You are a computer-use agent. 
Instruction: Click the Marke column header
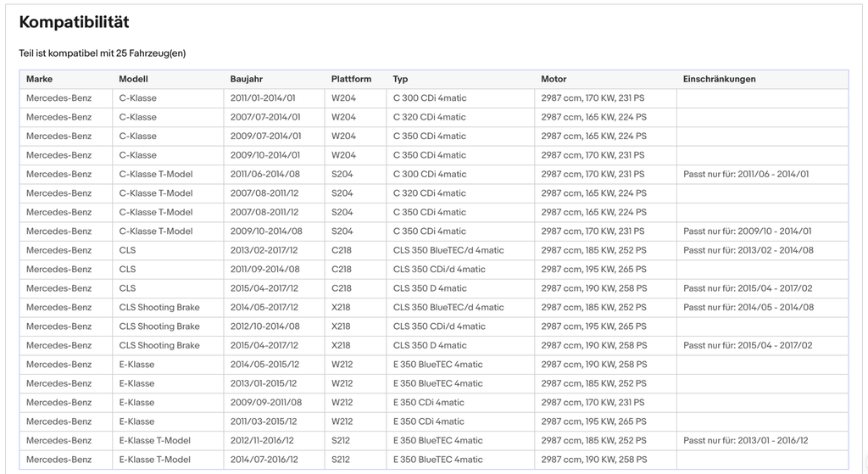click(39, 79)
